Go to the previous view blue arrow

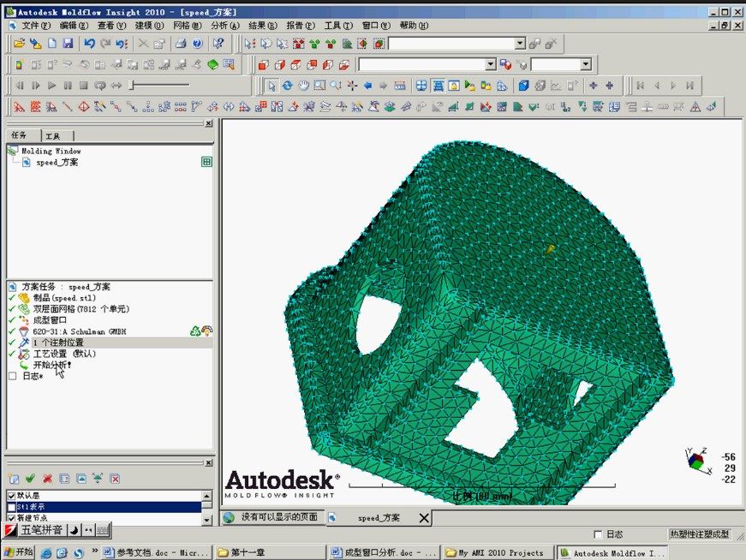point(367,85)
